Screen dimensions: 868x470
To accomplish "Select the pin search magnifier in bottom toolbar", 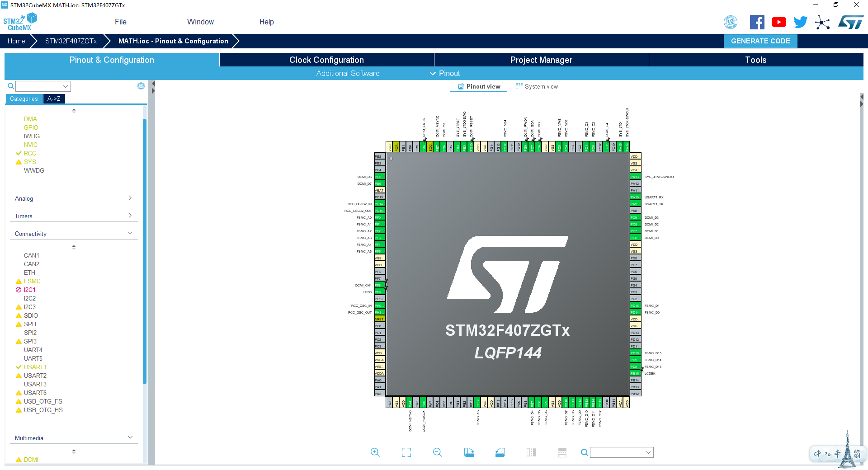I will [x=584, y=452].
